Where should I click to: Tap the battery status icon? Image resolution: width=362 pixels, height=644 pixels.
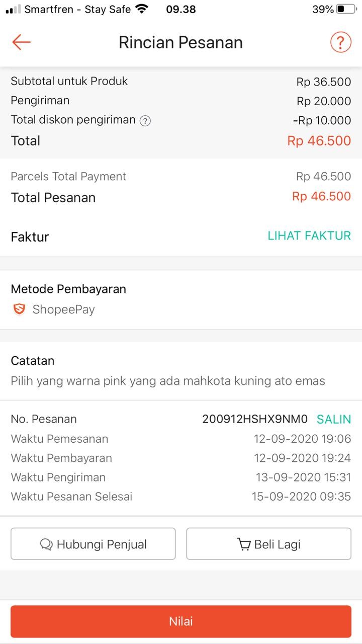(x=346, y=9)
